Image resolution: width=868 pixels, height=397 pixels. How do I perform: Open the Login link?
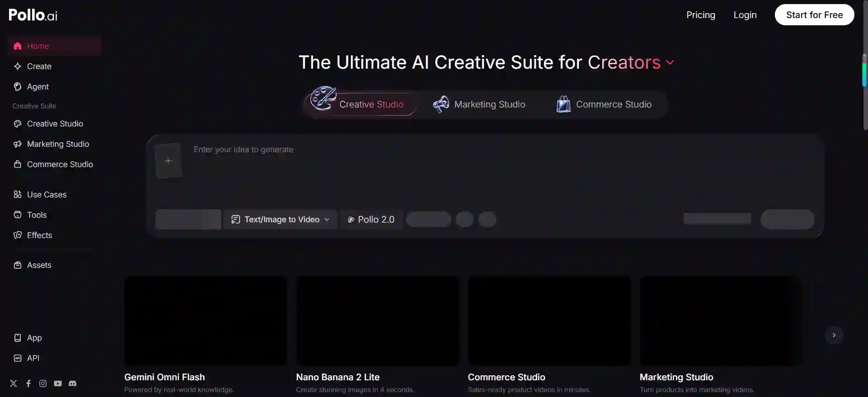[x=745, y=15]
